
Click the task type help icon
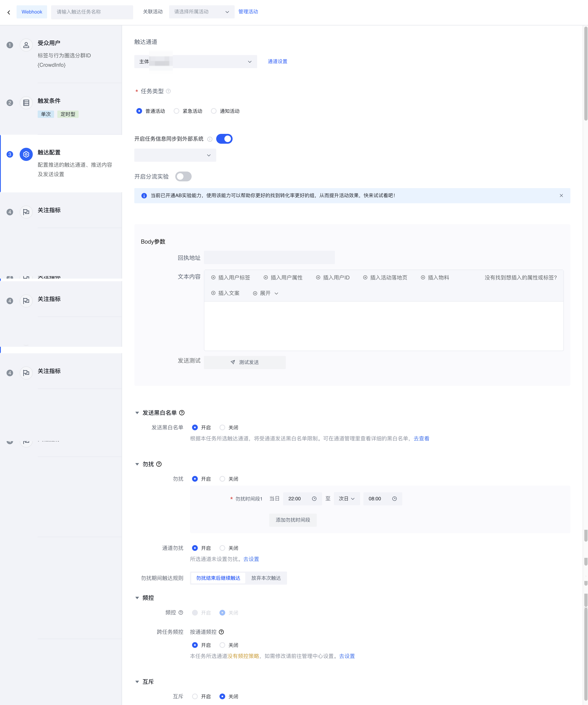click(x=168, y=91)
